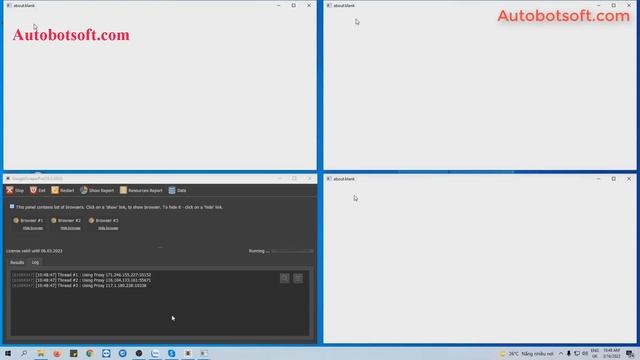Click the right list icon in log panel
640x360 pixels.
click(x=298, y=278)
